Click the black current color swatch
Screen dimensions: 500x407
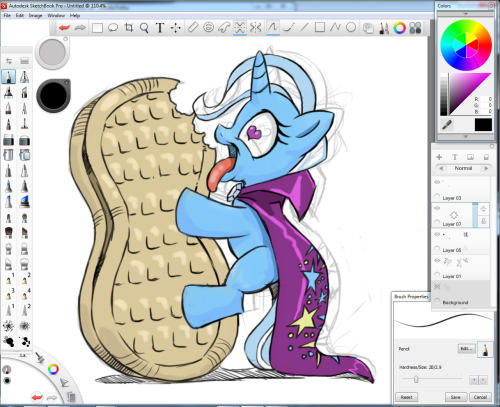483,125
